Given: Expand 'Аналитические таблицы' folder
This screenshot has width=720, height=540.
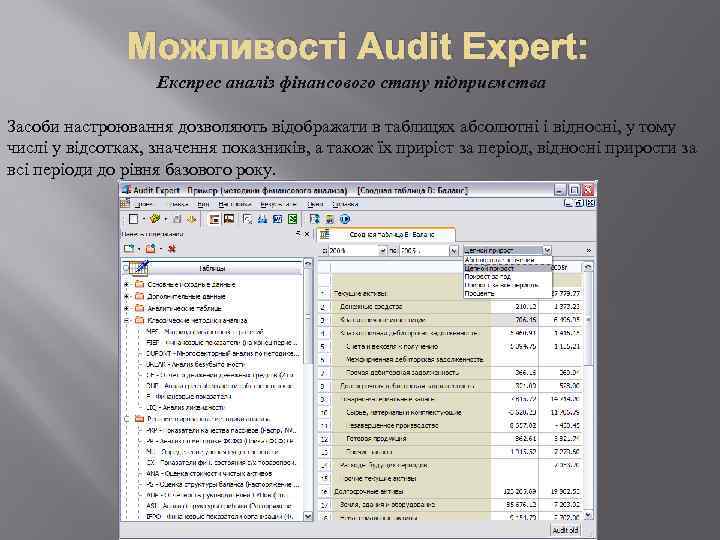Looking at the screenshot, I should pos(126,308).
